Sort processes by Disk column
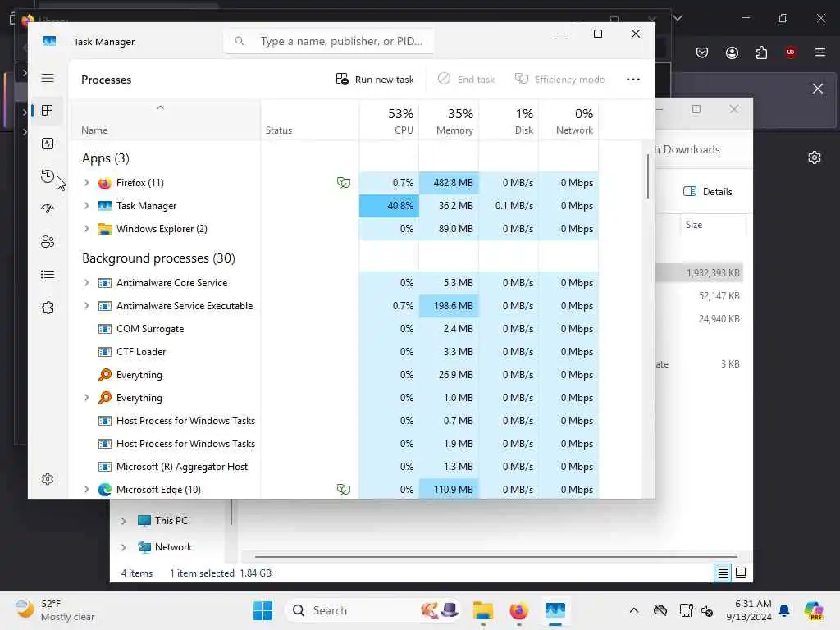This screenshot has width=840, height=630. click(509, 121)
